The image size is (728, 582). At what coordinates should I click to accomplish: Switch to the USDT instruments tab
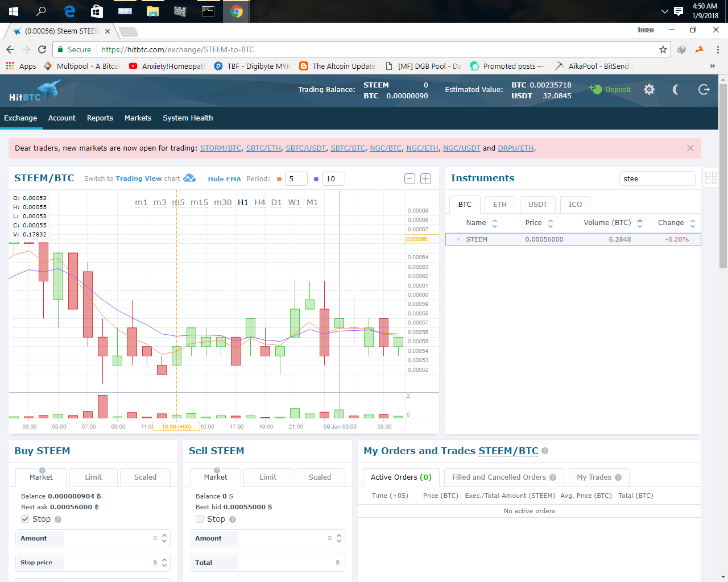tap(537, 204)
